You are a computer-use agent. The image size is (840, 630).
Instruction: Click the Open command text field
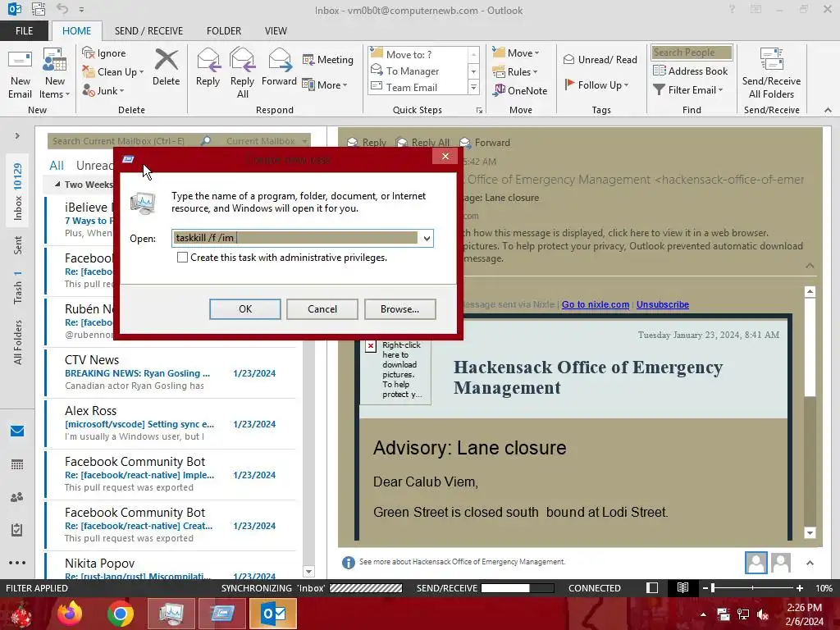pyautogui.click(x=295, y=239)
